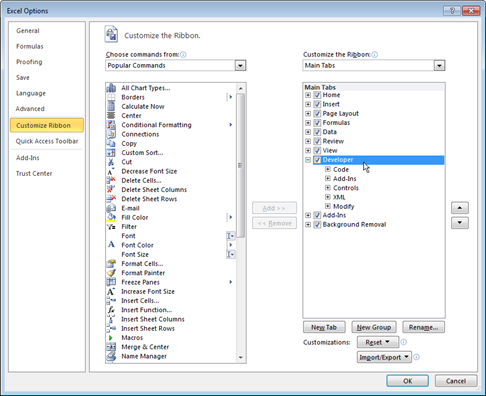Collapse the Developer tab node

[x=308, y=160]
